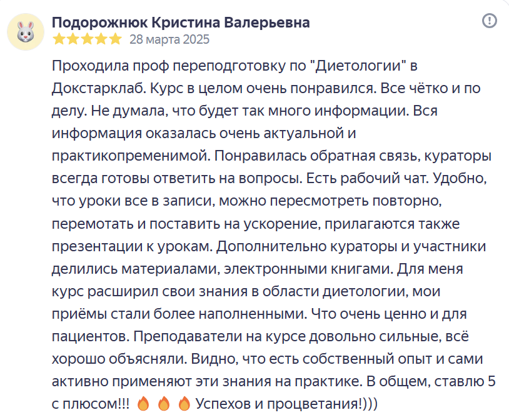Viewport: 509px width, 420px height.
Task: Click the word "Преподаватели" in the review
Action: (x=183, y=336)
